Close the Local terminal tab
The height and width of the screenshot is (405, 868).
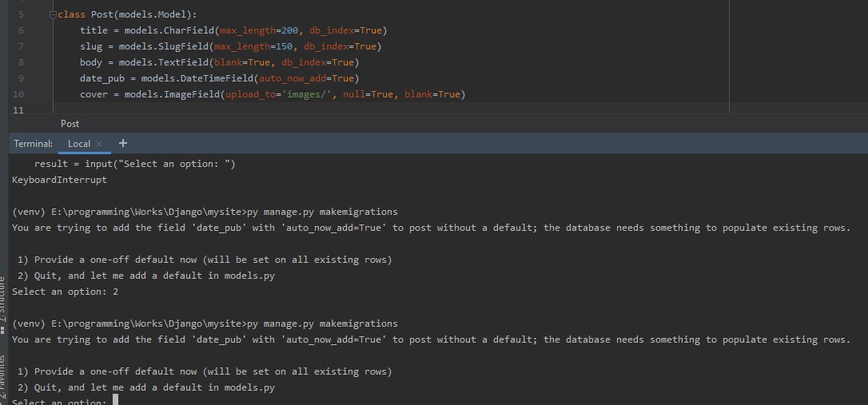pos(99,144)
